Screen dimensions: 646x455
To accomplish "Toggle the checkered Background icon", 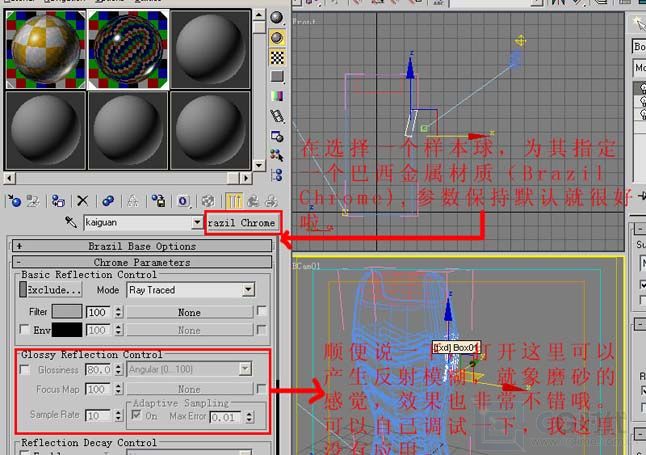I will pyautogui.click(x=277, y=58).
